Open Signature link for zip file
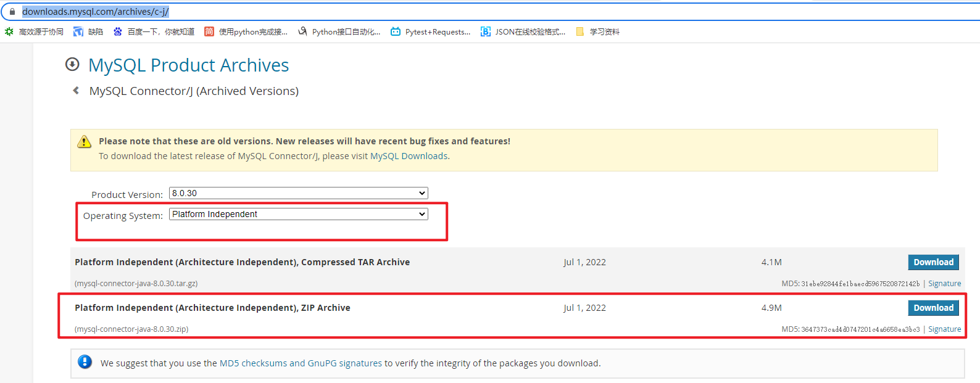 point(944,329)
